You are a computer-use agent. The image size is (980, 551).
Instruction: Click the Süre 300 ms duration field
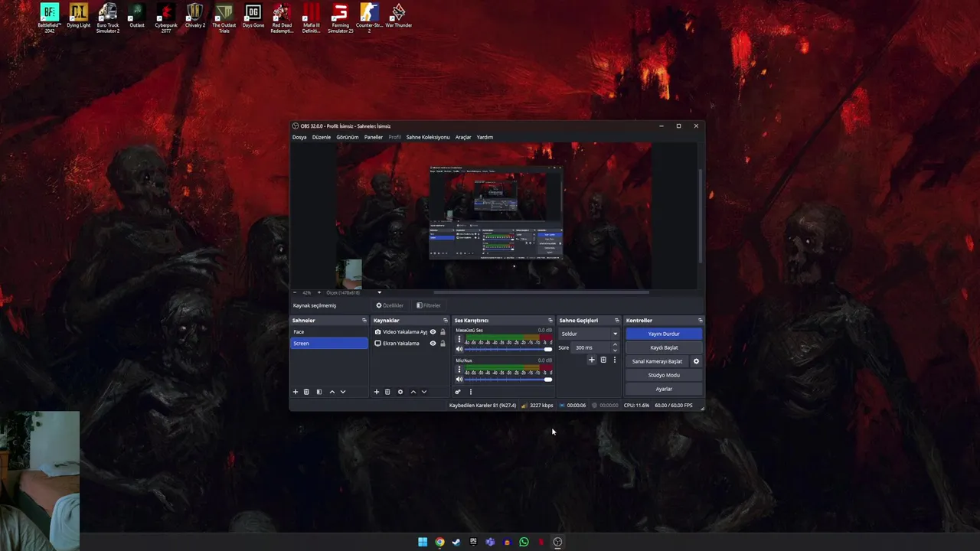tap(590, 347)
